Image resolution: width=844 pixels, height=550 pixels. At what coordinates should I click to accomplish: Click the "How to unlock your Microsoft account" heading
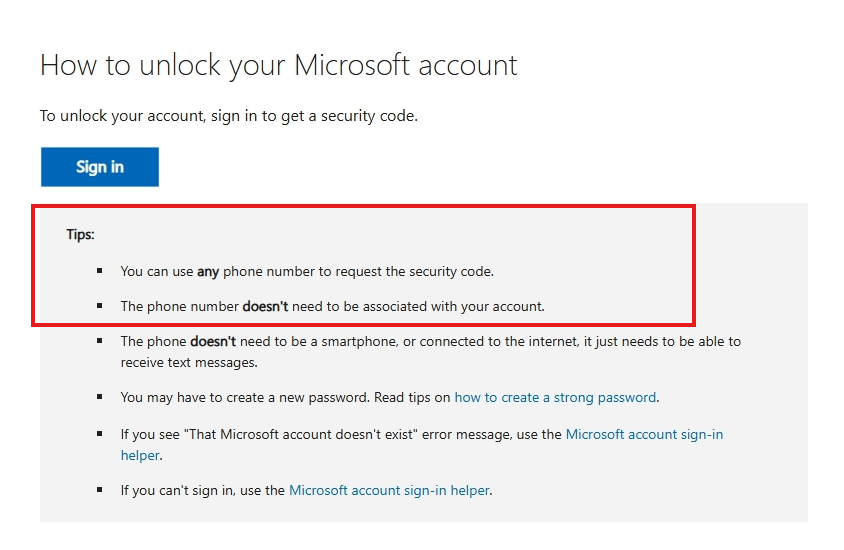278,66
